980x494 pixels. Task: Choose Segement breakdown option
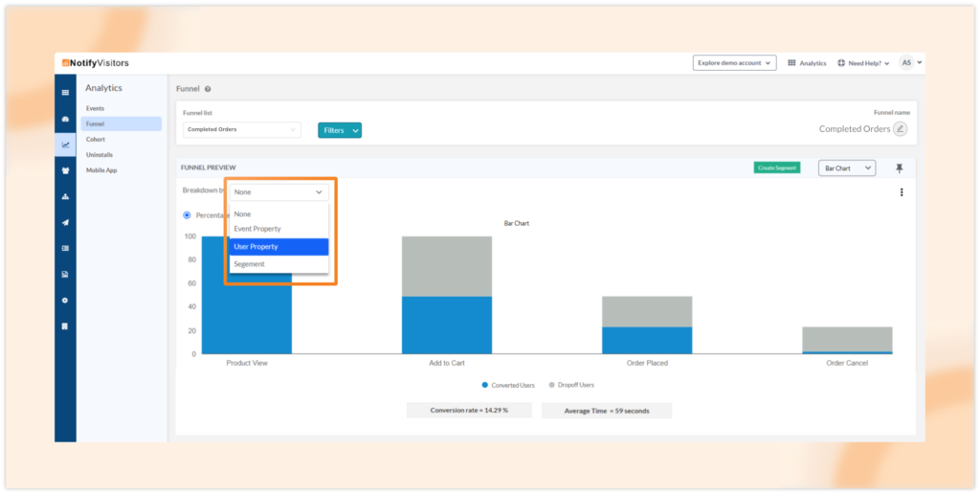point(278,264)
